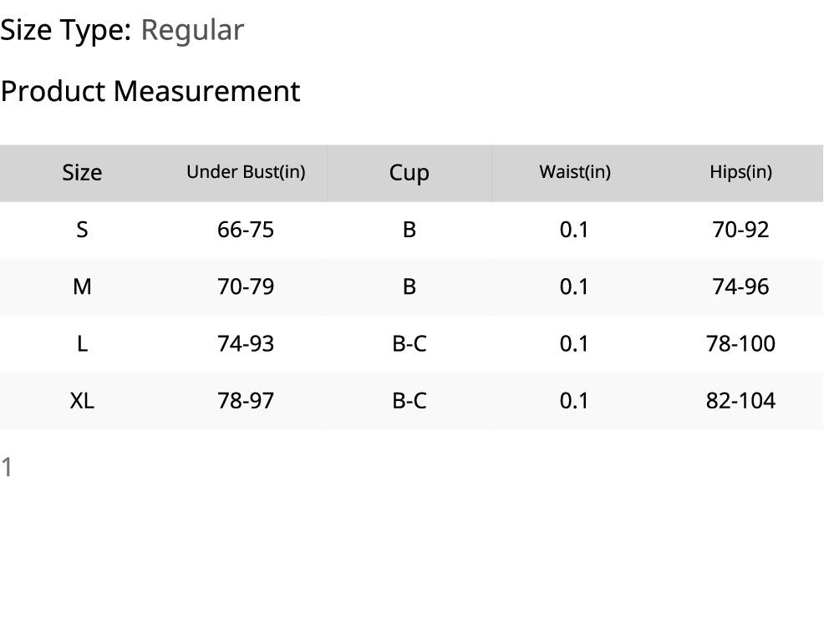Click the 66-75 under bust value
Viewport: 824px width, 644px height.
[246, 230]
